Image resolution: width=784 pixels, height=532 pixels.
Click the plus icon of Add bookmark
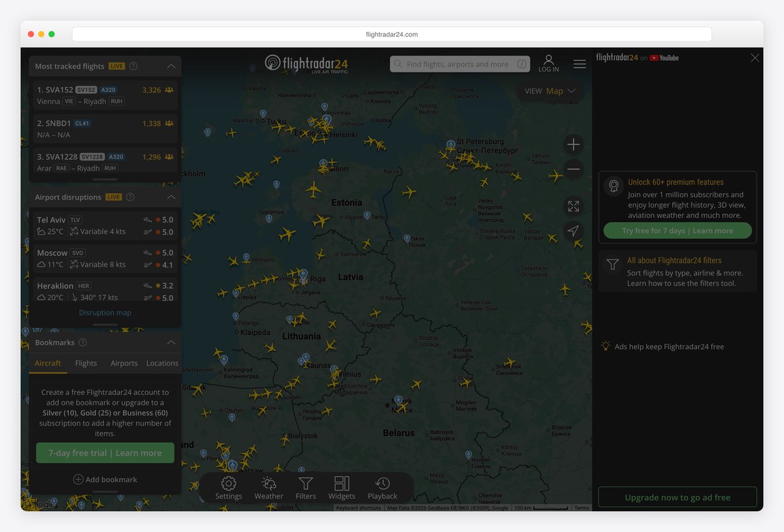[x=78, y=479]
